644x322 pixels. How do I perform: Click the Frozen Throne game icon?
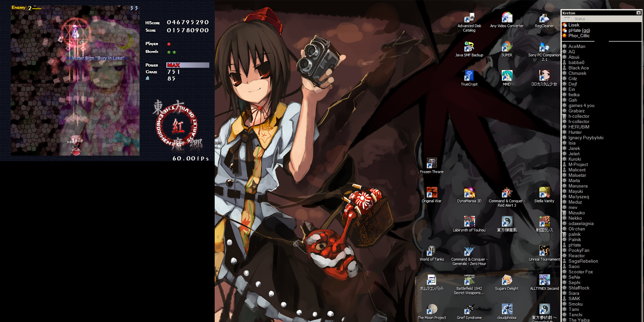click(x=432, y=166)
